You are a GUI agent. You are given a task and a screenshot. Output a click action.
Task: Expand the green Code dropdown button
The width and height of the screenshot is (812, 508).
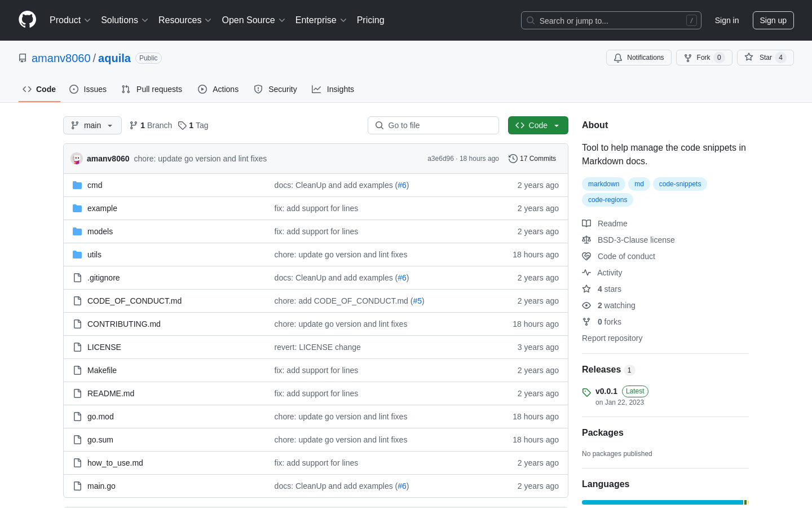tap(538, 125)
